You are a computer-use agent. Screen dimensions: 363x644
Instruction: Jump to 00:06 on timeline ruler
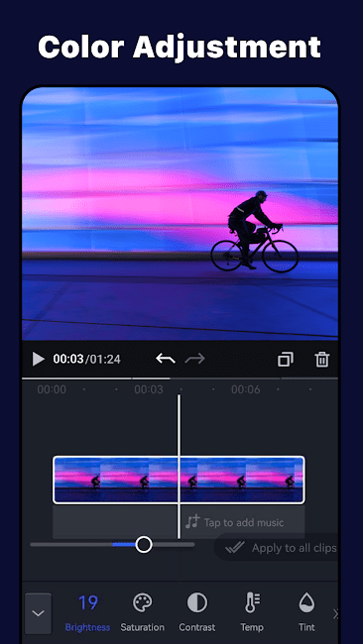[x=245, y=389]
